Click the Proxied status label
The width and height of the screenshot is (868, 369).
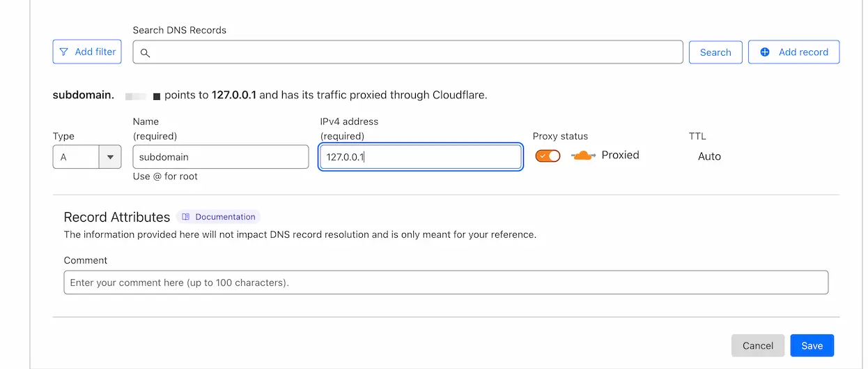(620, 155)
